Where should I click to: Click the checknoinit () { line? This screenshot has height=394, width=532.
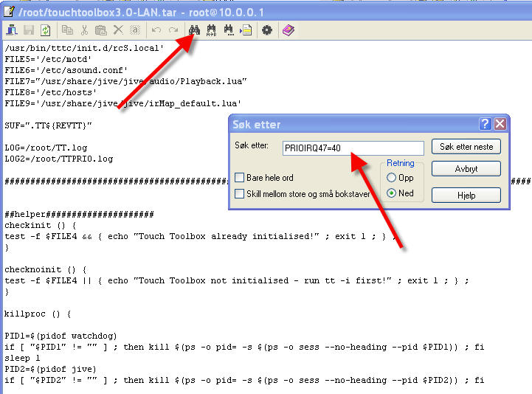[46, 270]
